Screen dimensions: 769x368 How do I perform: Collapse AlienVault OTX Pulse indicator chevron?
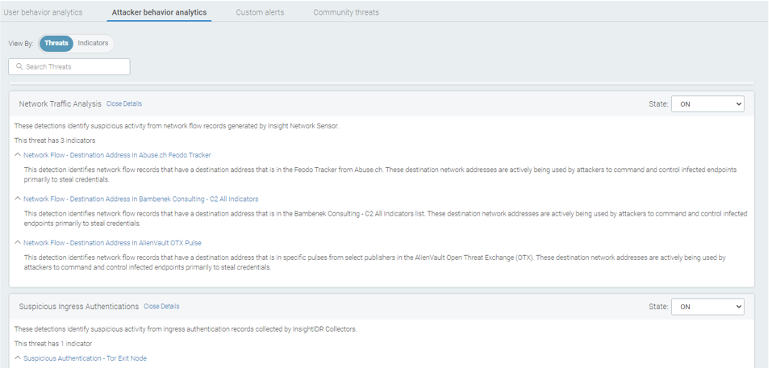click(x=18, y=242)
